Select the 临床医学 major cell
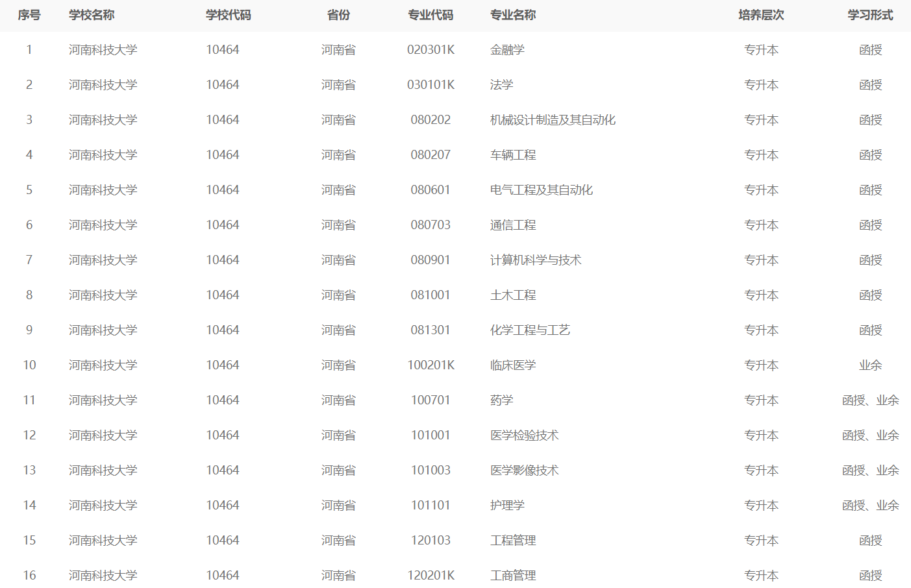This screenshot has height=588, width=911. point(513,365)
